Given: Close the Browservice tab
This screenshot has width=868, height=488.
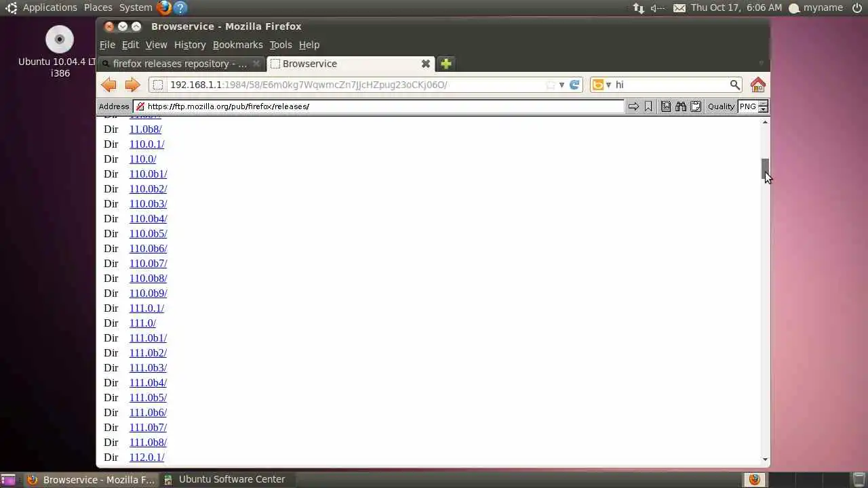Looking at the screenshot, I should pyautogui.click(x=425, y=64).
